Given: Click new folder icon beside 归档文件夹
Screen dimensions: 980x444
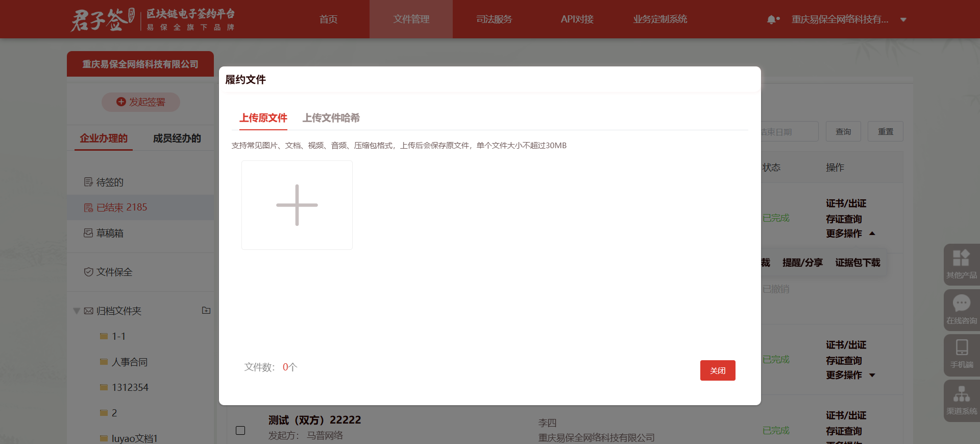Looking at the screenshot, I should pos(206,310).
